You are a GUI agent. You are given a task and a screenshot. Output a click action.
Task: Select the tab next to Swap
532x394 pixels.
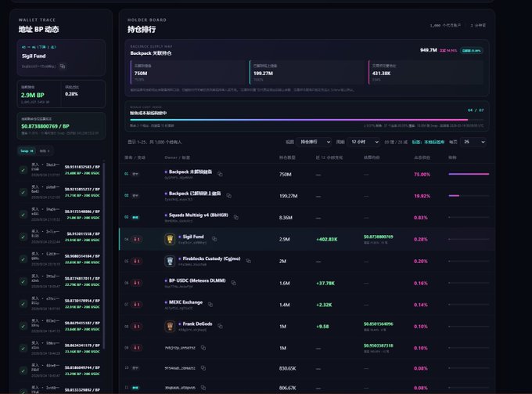[x=45, y=151]
